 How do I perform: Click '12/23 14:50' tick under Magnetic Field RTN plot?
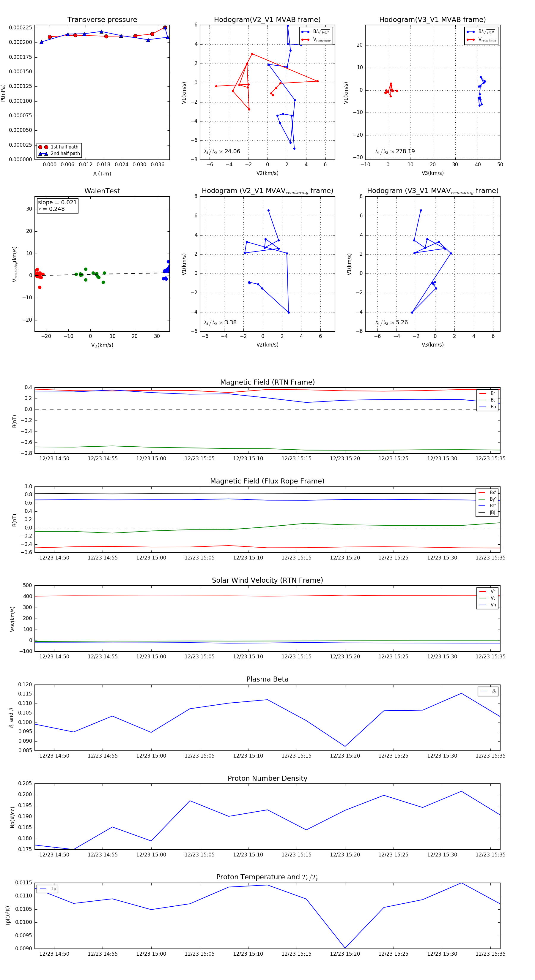[54, 459]
